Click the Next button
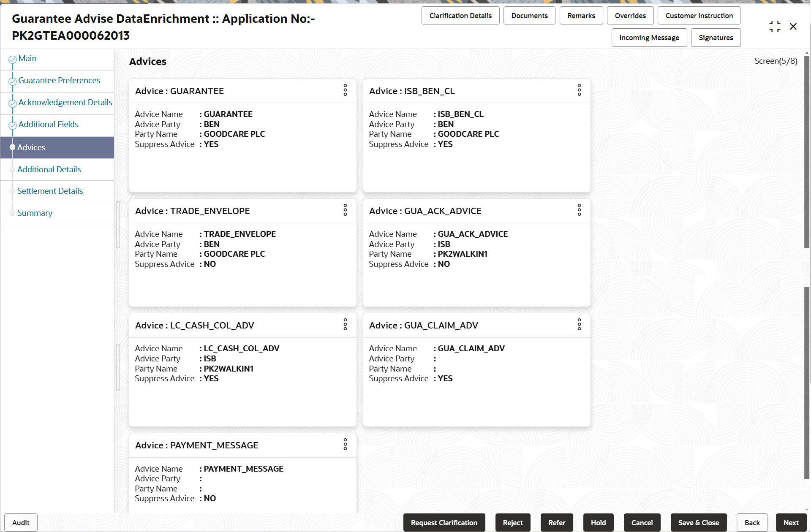This screenshot has width=811, height=532. click(x=791, y=523)
